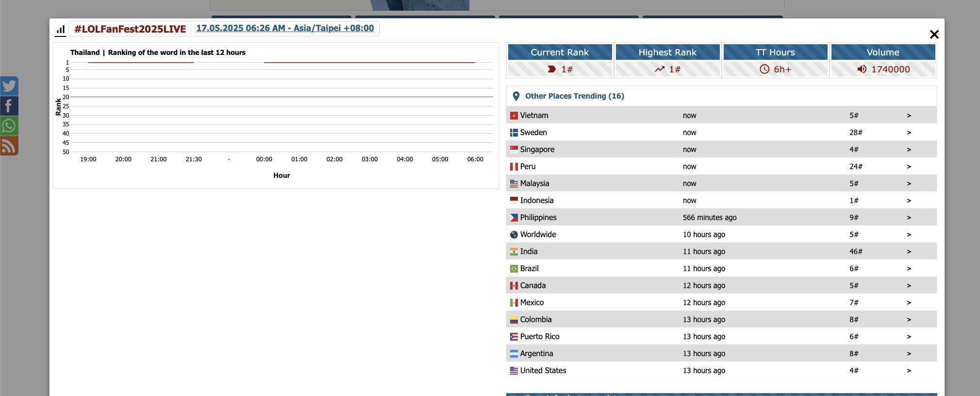This screenshot has width=980, height=396.
Task: Click the 46# rank for India
Action: click(x=856, y=252)
